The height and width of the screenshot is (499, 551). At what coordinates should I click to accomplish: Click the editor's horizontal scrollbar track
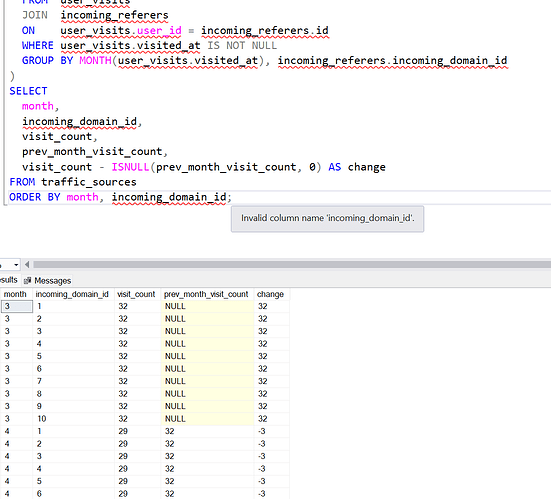292,265
